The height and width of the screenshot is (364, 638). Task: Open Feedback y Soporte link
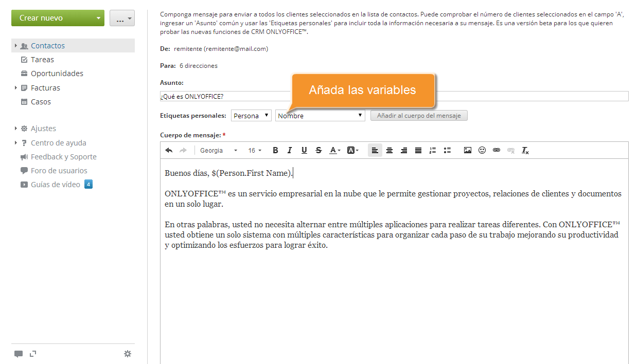tap(64, 157)
